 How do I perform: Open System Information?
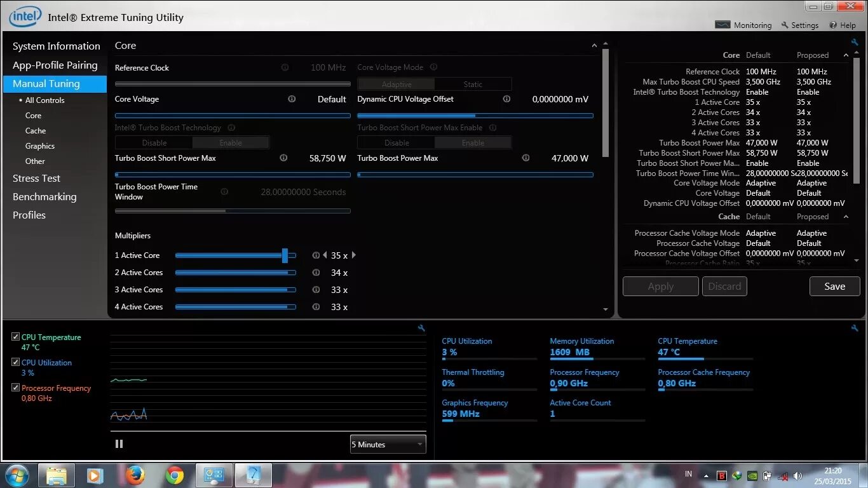click(x=57, y=46)
